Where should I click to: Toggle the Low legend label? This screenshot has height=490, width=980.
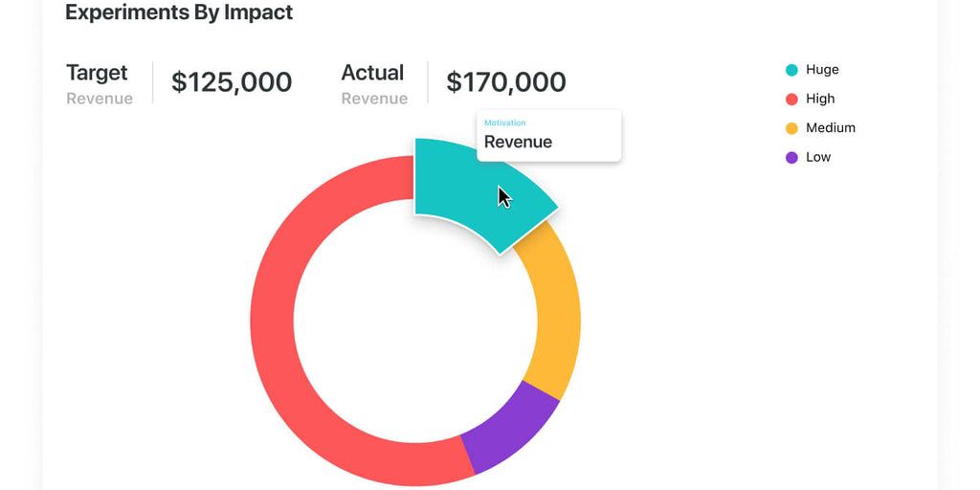click(818, 157)
